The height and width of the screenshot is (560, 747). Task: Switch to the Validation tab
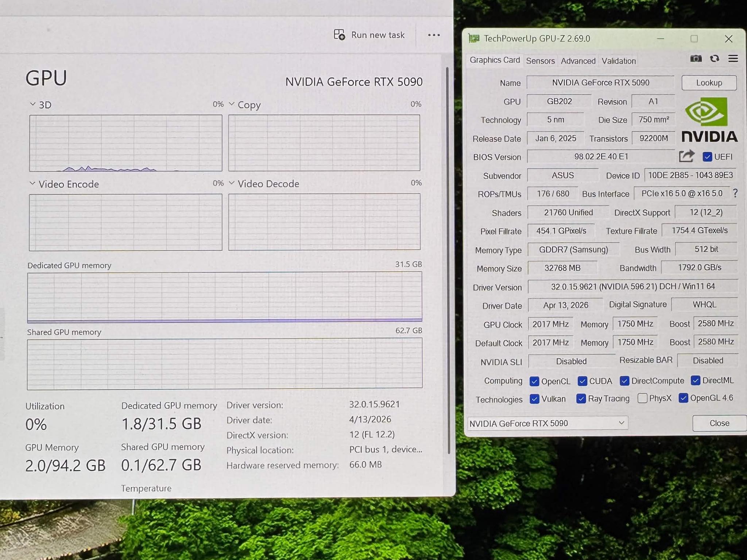[619, 61]
